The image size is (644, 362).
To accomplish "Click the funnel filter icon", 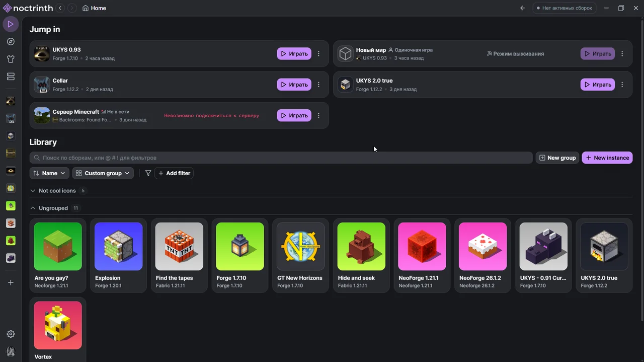I will pos(148,173).
